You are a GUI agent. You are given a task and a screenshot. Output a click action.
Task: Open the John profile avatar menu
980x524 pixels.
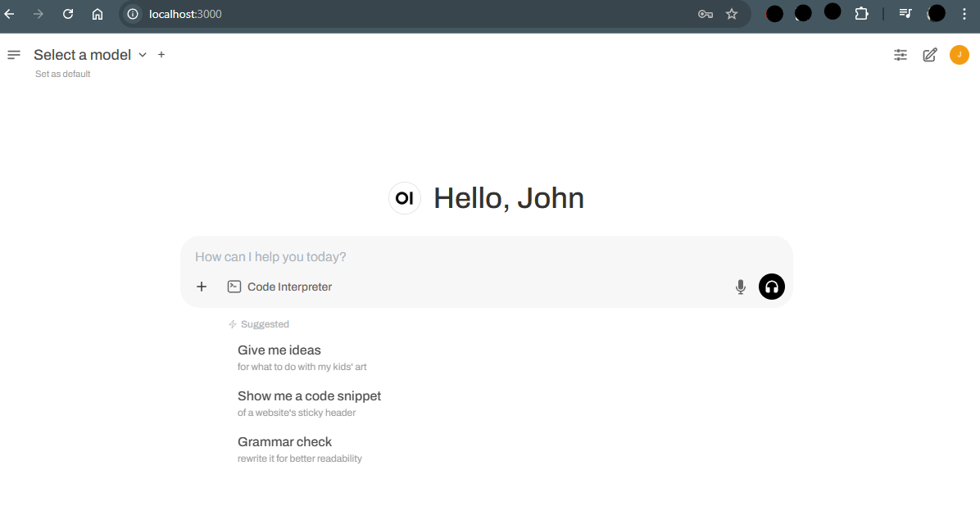pyautogui.click(x=960, y=54)
